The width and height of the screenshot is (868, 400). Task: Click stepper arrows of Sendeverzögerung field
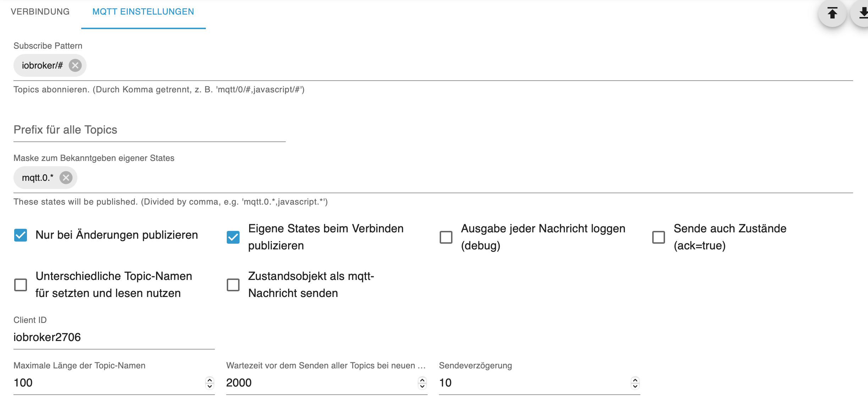tap(635, 383)
